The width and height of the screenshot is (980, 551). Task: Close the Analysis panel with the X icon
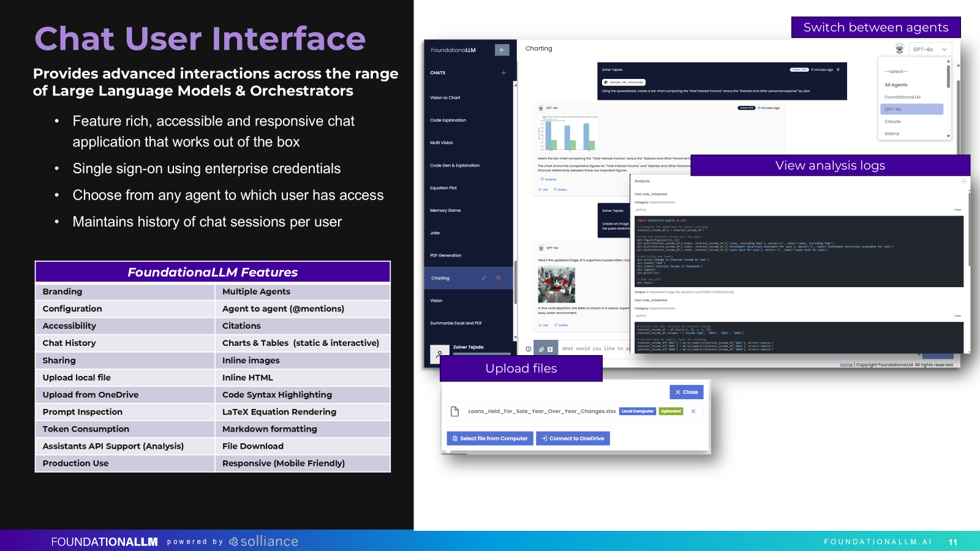click(963, 181)
